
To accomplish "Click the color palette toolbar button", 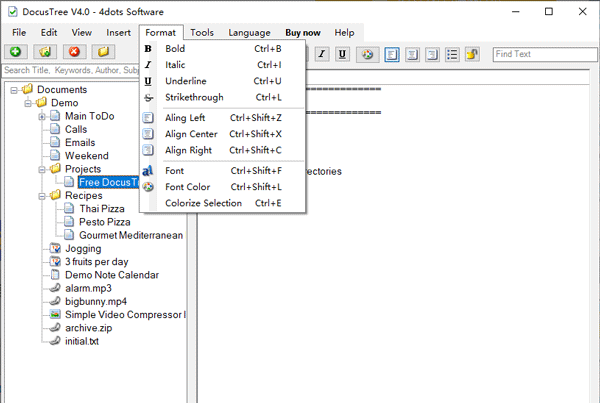I will coord(367,54).
